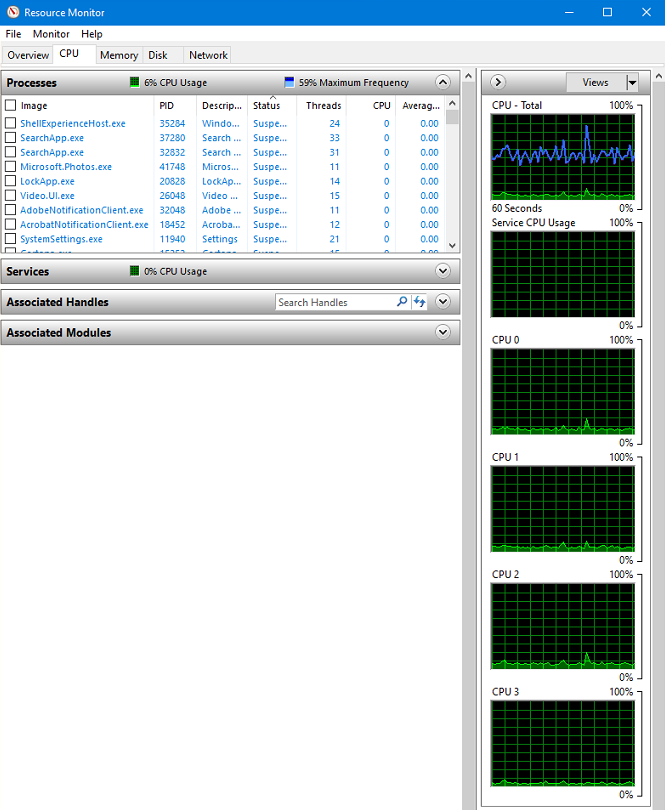This screenshot has height=810, width=665.
Task: Check the SearchApp.exe checkbox with PID 32832
Action: (x=10, y=152)
